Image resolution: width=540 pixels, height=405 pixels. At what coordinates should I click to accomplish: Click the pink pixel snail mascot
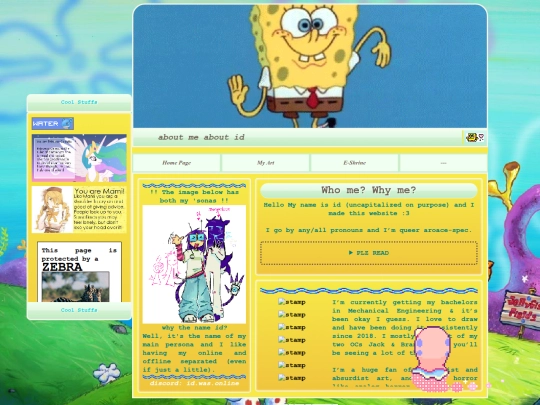432,358
